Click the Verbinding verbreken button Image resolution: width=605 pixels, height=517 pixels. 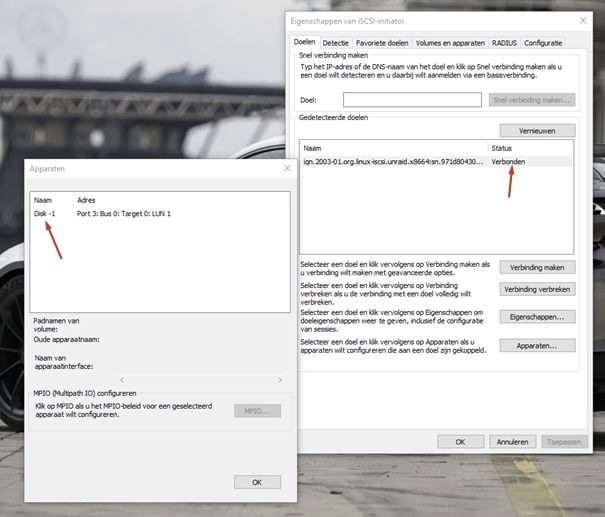pos(537,289)
